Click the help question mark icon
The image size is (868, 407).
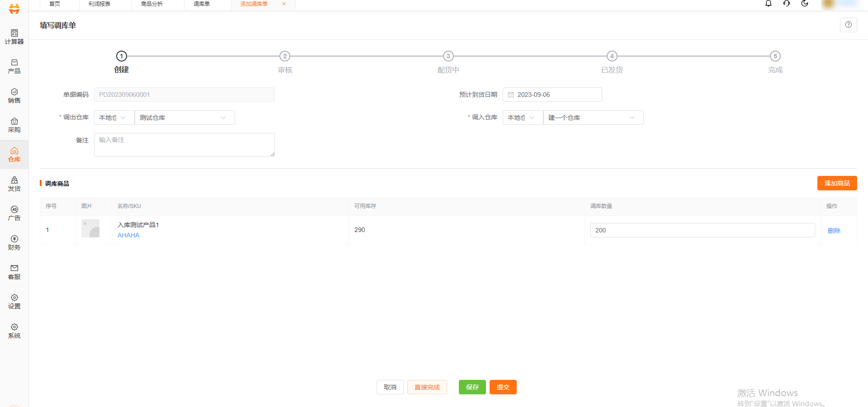848,25
